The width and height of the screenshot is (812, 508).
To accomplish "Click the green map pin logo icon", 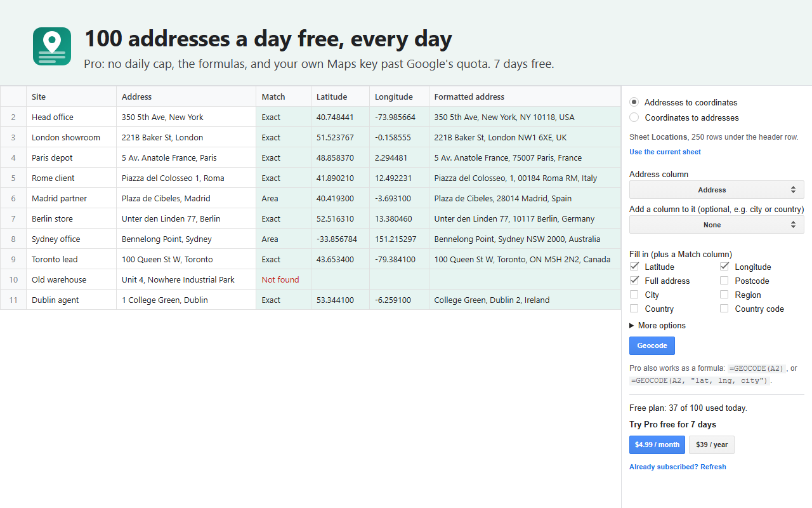I will 52,46.
